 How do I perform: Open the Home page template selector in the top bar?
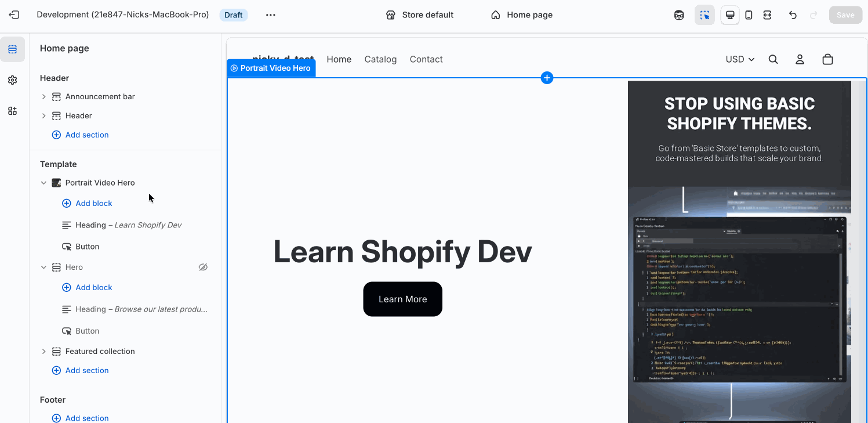pos(522,15)
